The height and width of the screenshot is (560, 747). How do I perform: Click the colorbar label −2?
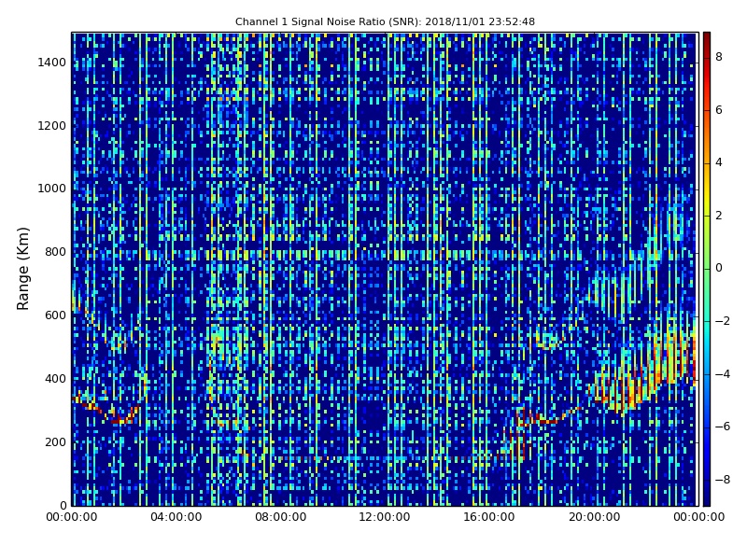pos(722,321)
